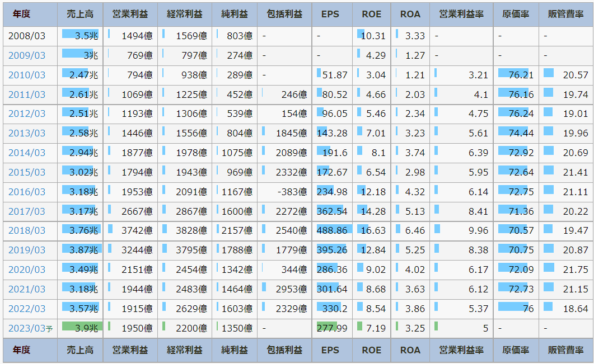Select the 51.87 EPS cell
594x364 pixels.
click(x=332, y=75)
